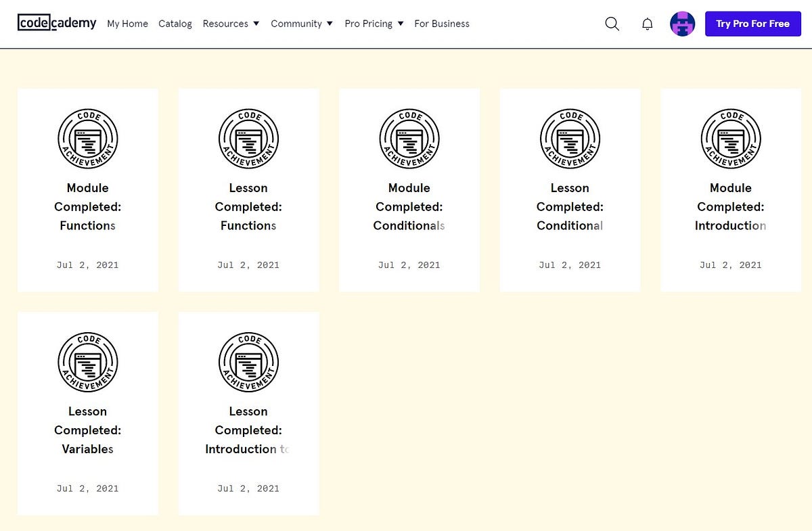812x531 pixels.
Task: Visit the For Business link
Action: point(442,24)
